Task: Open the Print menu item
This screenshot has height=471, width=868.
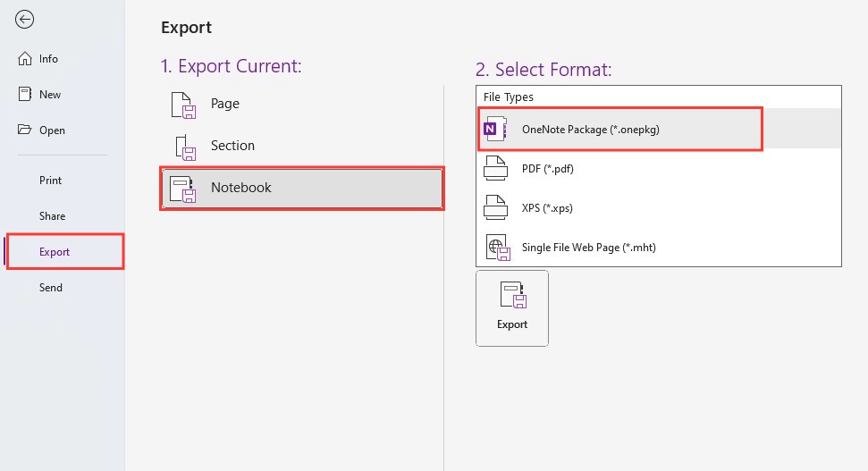Action: [50, 181]
